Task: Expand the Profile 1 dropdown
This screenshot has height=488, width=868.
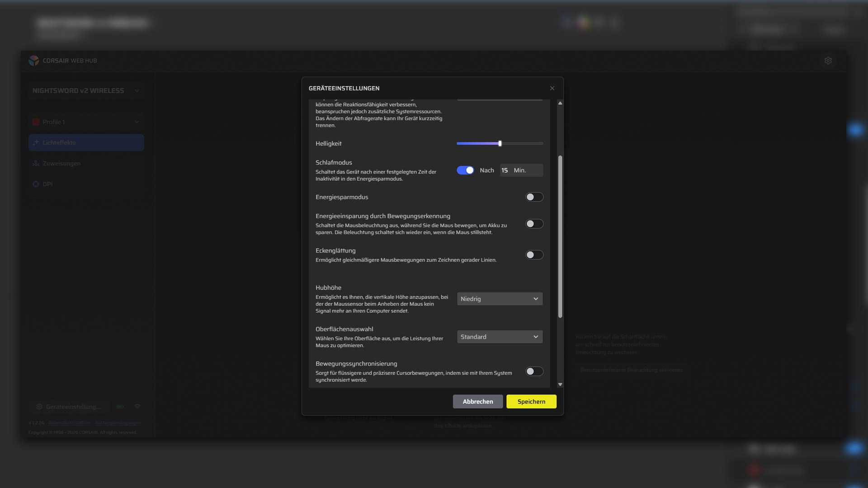Action: 86,122
